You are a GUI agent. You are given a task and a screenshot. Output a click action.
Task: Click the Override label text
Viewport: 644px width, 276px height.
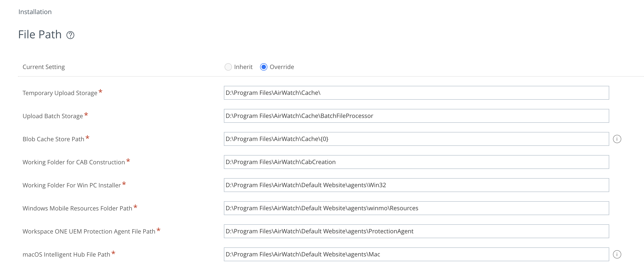click(x=281, y=67)
